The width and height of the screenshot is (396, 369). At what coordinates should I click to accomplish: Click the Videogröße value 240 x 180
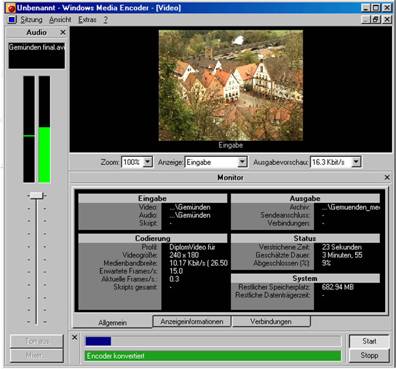point(184,255)
